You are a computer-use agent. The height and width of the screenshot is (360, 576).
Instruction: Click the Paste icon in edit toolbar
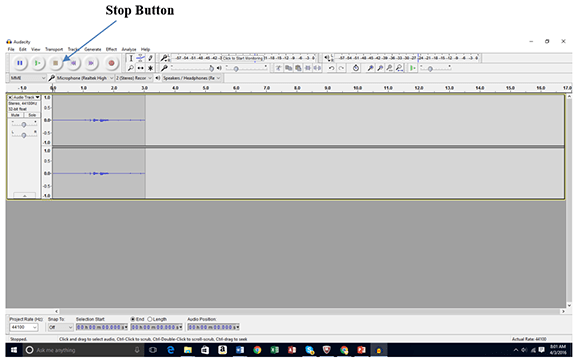298,68
